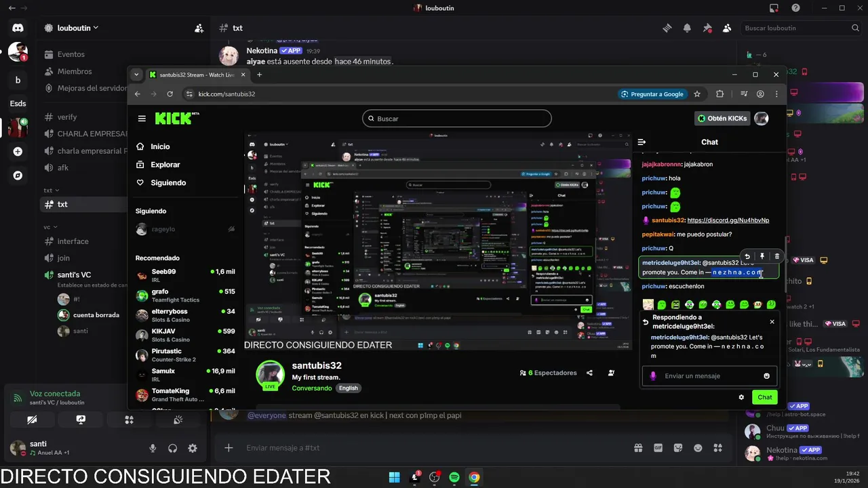
Task: Open recommended channel Seeb99
Action: 185,275
